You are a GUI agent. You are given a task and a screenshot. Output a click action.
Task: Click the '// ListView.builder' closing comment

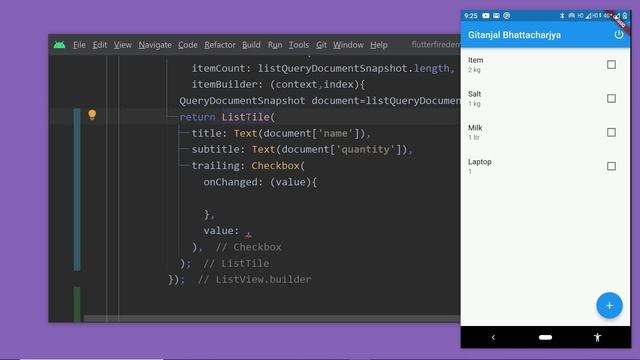(x=254, y=280)
